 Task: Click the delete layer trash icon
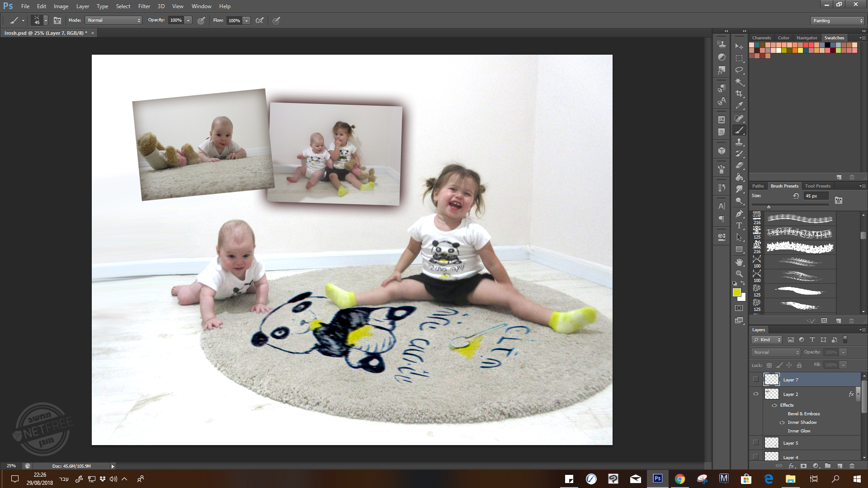coord(852,465)
